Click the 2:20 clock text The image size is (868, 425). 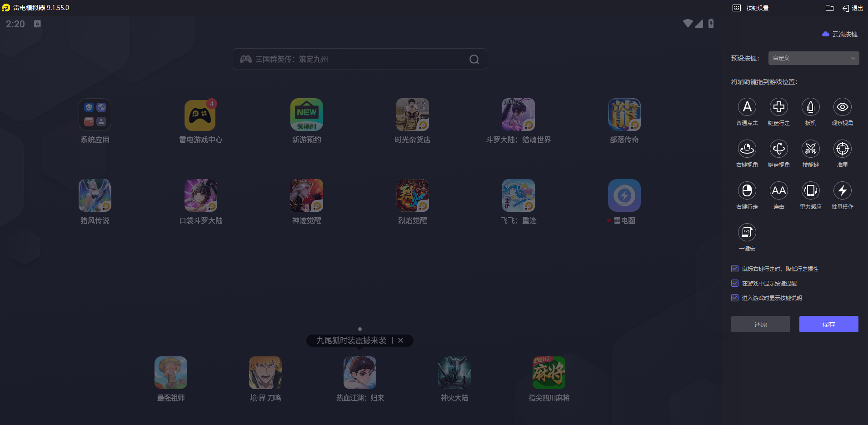point(15,24)
